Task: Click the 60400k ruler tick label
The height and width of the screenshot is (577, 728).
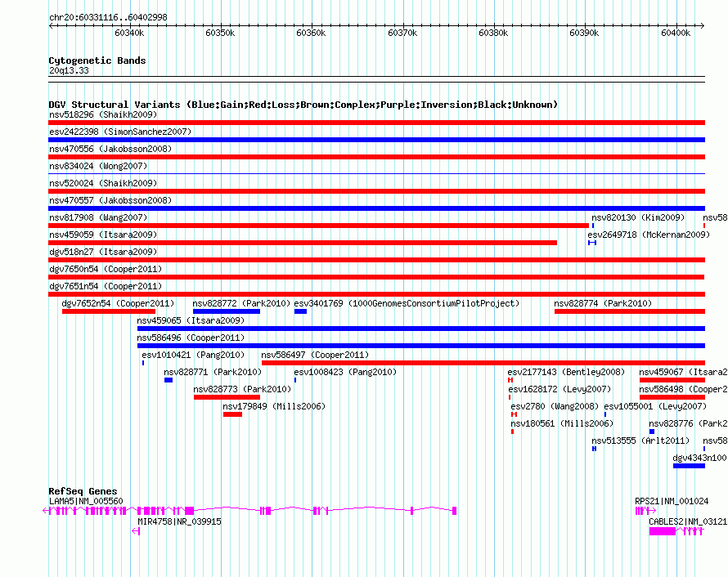Action: click(676, 33)
